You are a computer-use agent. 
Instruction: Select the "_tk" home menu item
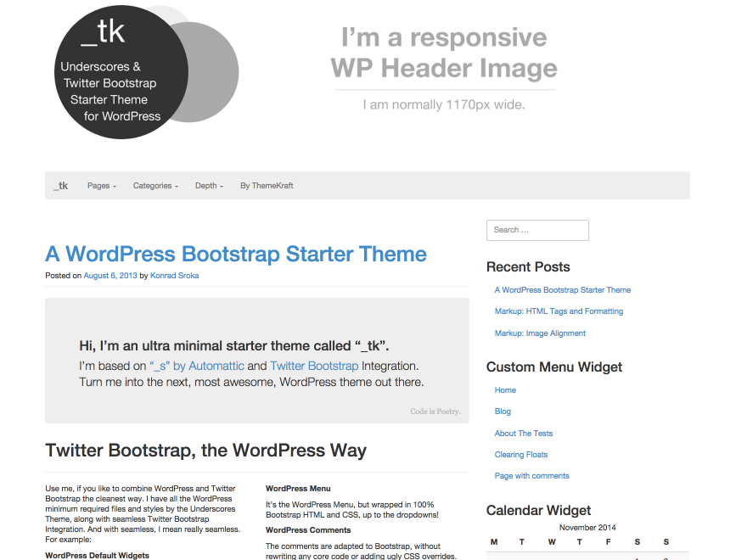coord(60,185)
